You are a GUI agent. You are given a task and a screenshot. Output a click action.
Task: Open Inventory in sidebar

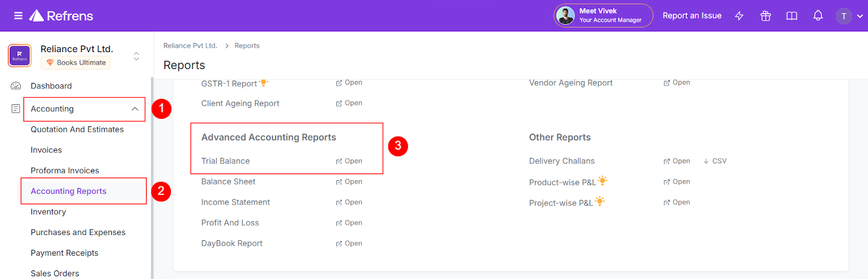click(48, 212)
